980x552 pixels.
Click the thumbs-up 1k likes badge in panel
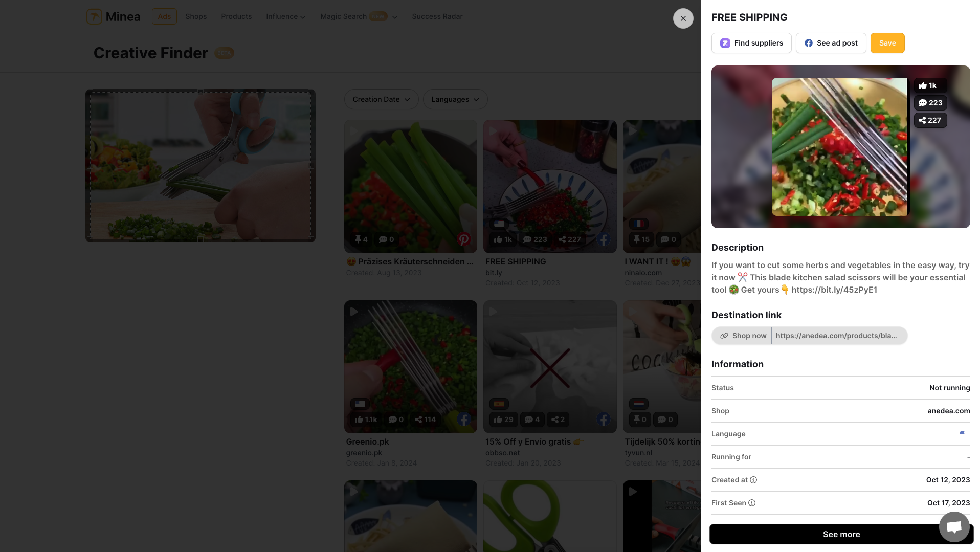[x=928, y=85]
